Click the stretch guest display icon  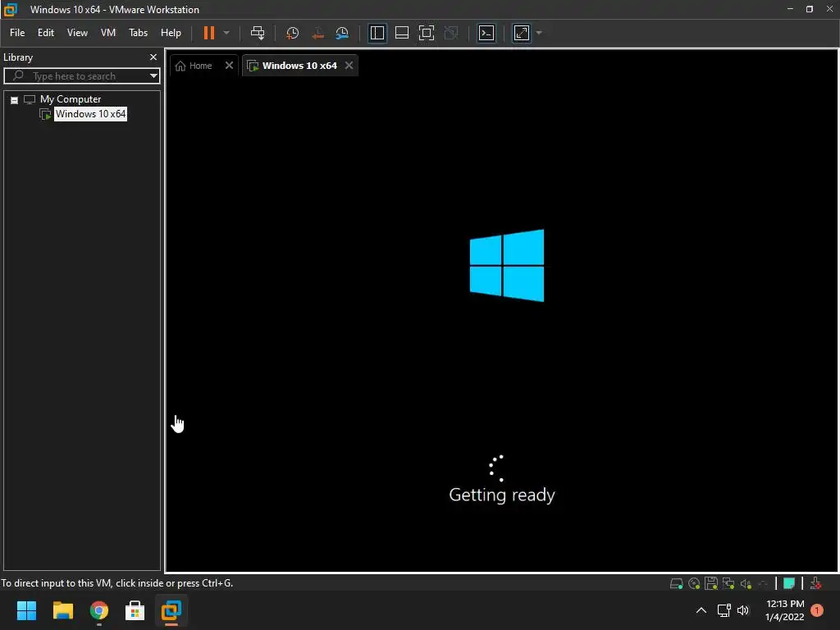(x=521, y=33)
